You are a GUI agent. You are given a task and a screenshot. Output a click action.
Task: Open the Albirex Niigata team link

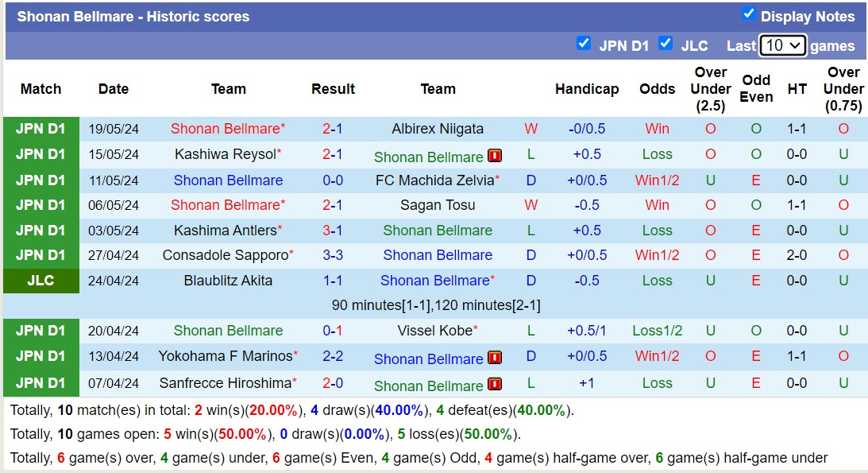pos(438,129)
